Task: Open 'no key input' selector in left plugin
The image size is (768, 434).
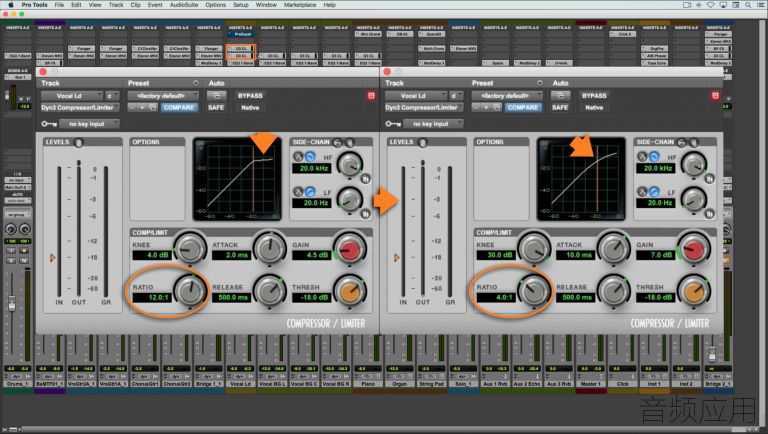Action: (89, 124)
